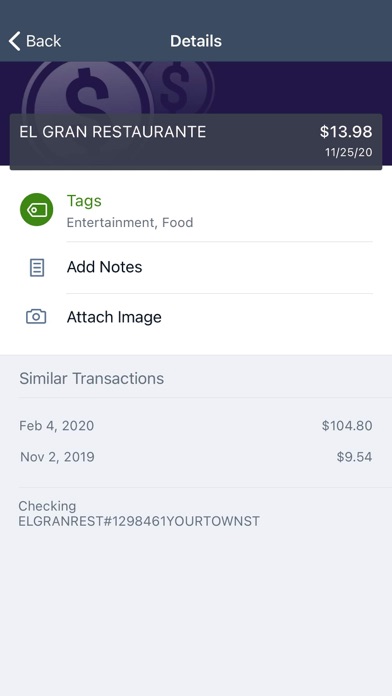Tap the $13.98 transaction amount
This screenshot has height=696, width=392.
click(x=346, y=132)
